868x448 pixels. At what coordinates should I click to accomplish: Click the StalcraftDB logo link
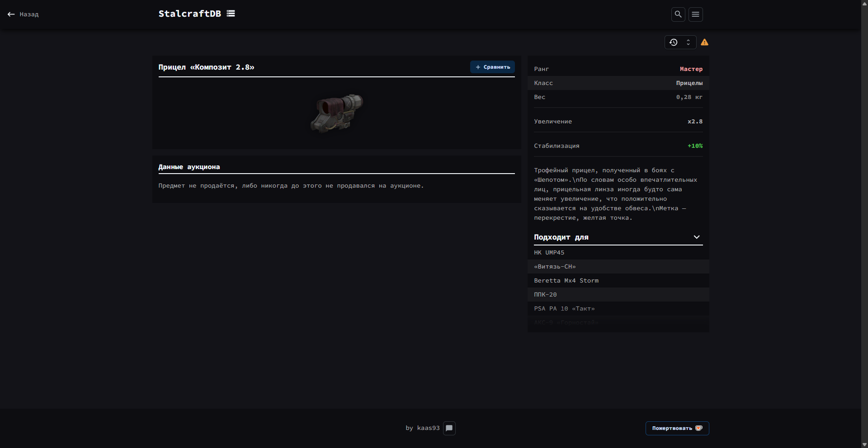[x=189, y=14]
